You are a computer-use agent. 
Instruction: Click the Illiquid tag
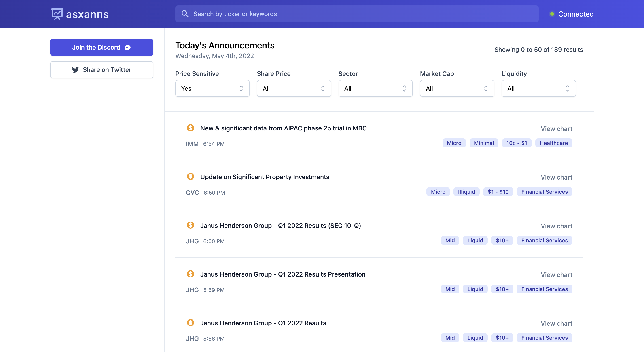(466, 192)
